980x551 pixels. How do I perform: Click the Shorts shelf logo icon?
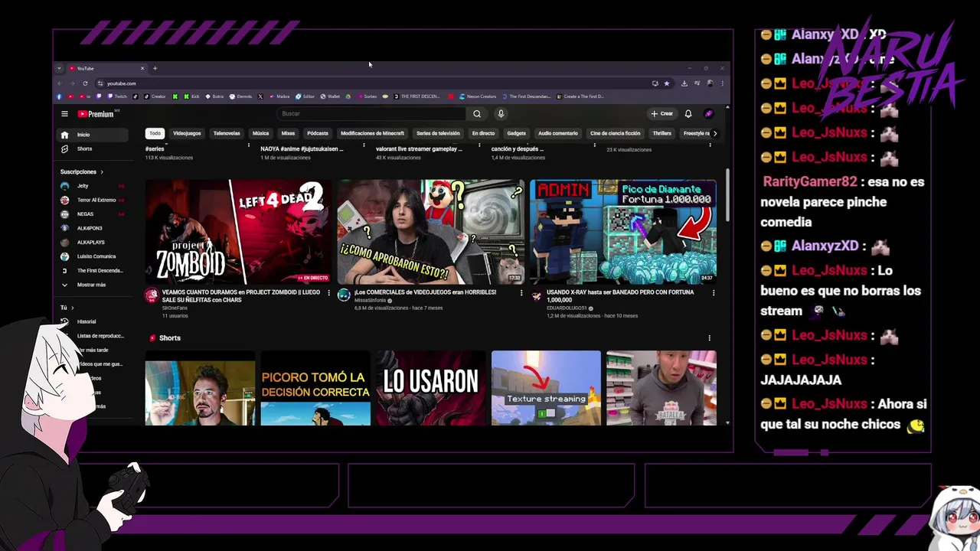click(152, 338)
